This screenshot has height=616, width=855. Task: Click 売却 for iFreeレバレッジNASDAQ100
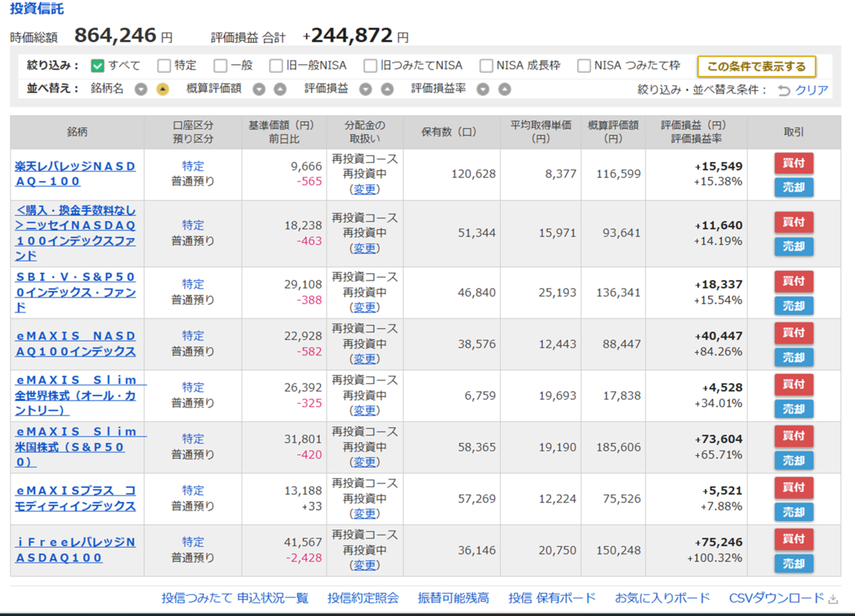pyautogui.click(x=794, y=563)
